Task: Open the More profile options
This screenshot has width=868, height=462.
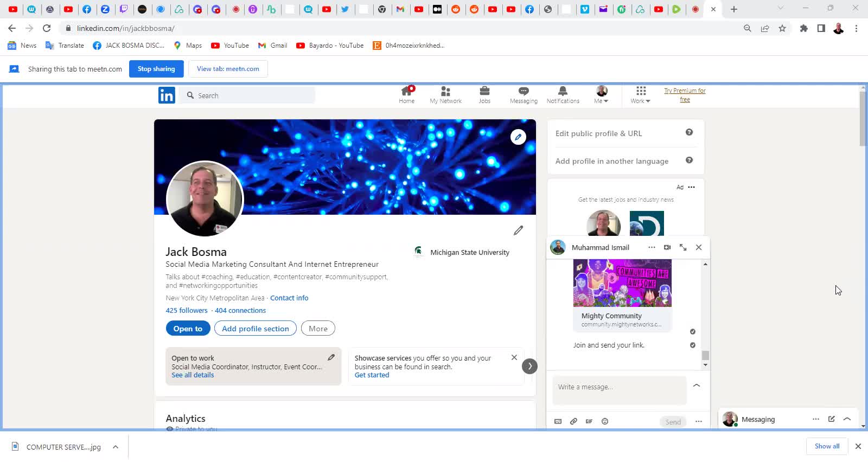Action: (318, 329)
